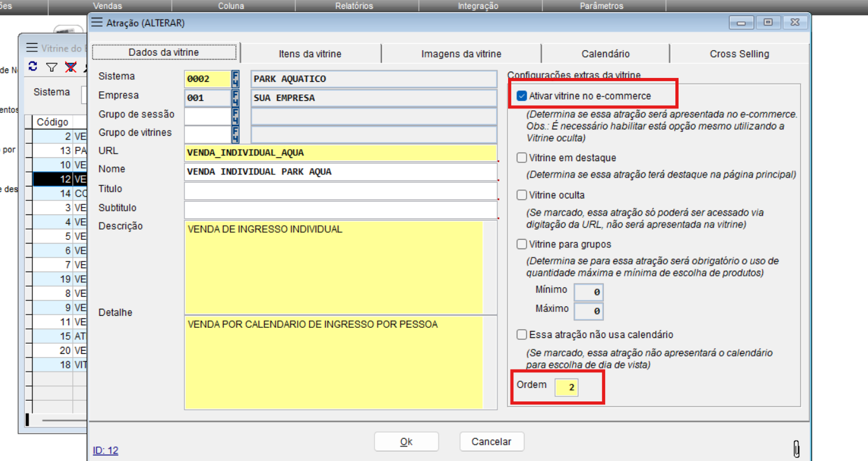Check the Vitrine oculta option
The height and width of the screenshot is (461, 868).
522,195
